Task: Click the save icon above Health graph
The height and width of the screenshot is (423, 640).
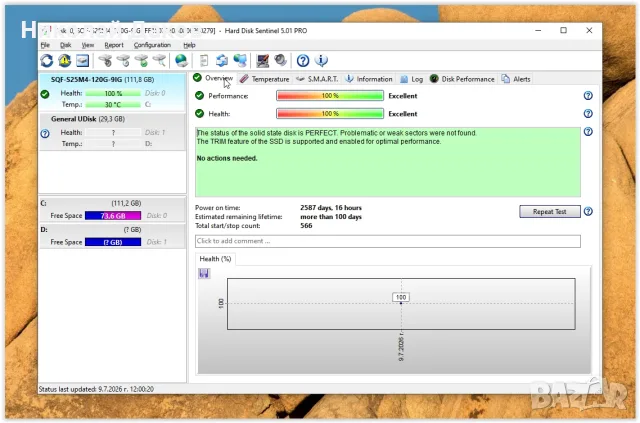Action: (204, 274)
